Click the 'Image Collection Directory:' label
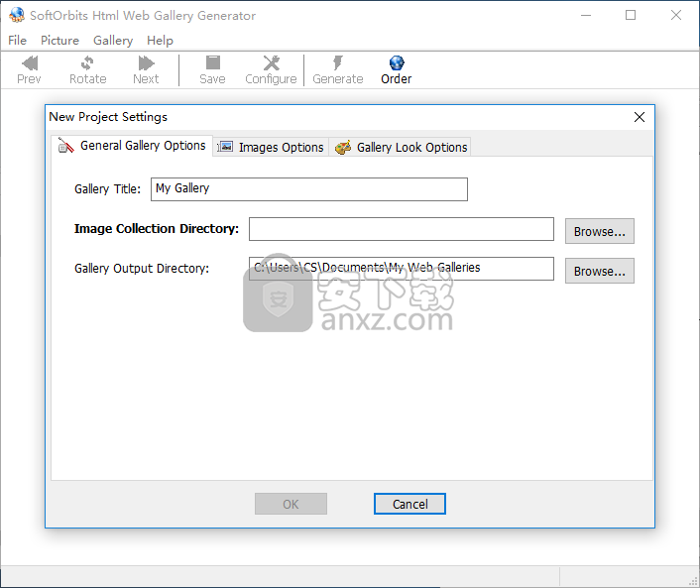This screenshot has height=588, width=700. [157, 229]
